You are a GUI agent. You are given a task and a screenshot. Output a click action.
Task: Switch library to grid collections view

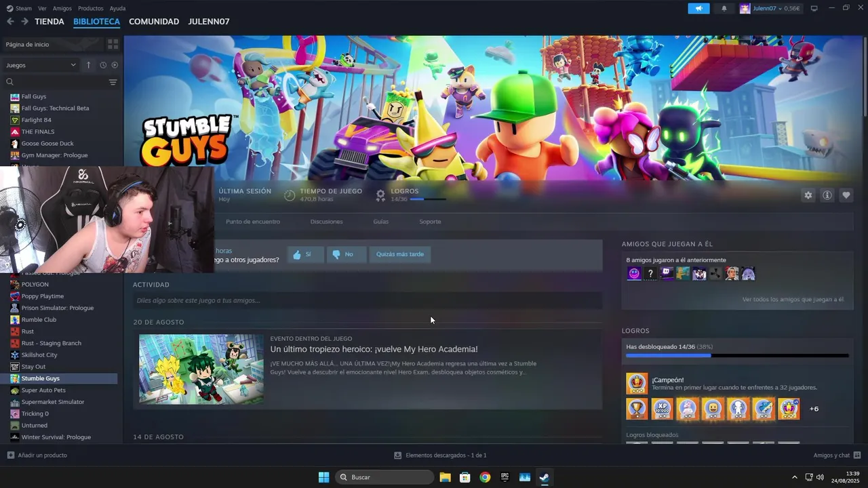tap(113, 44)
